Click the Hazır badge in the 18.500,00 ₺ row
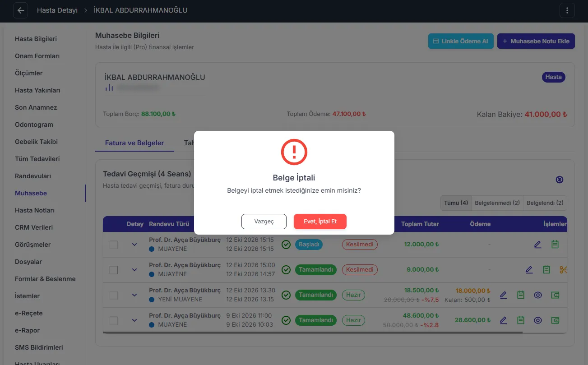Screen dimensions: 588x365 (x=353, y=295)
